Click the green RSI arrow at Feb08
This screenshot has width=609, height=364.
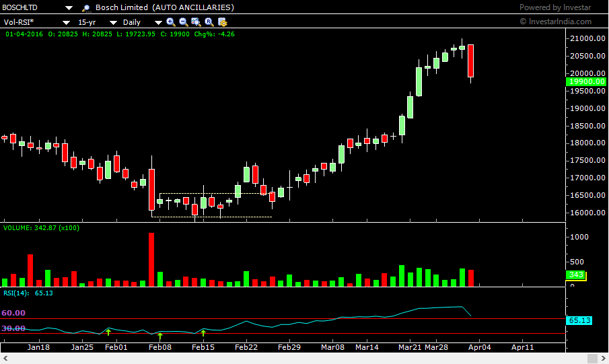click(160, 336)
